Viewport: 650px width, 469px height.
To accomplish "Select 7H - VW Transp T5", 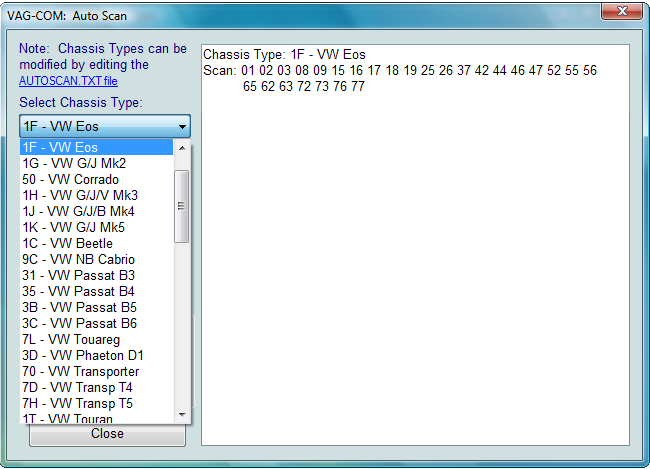I will pos(96,403).
